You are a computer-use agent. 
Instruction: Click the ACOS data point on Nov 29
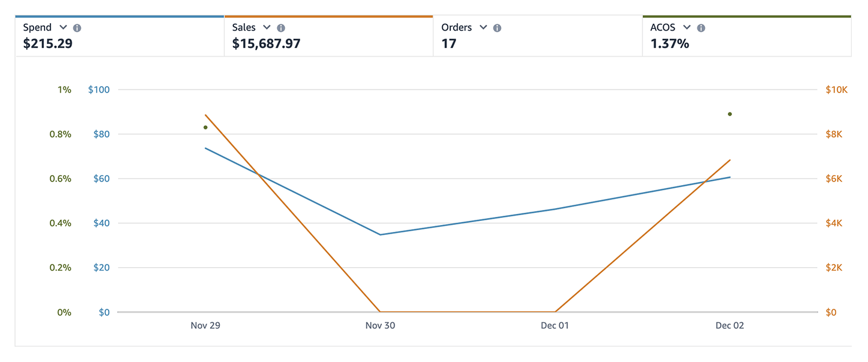(205, 127)
